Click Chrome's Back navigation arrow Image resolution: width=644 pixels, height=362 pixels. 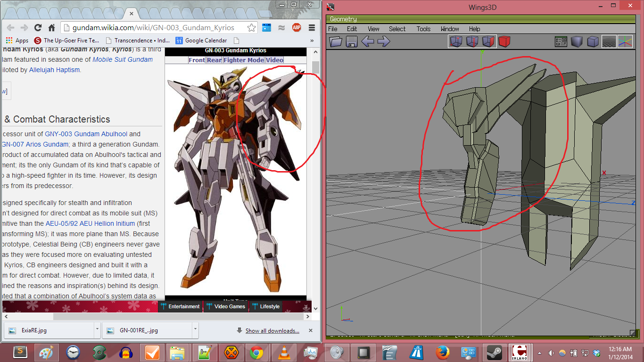pos(10,27)
